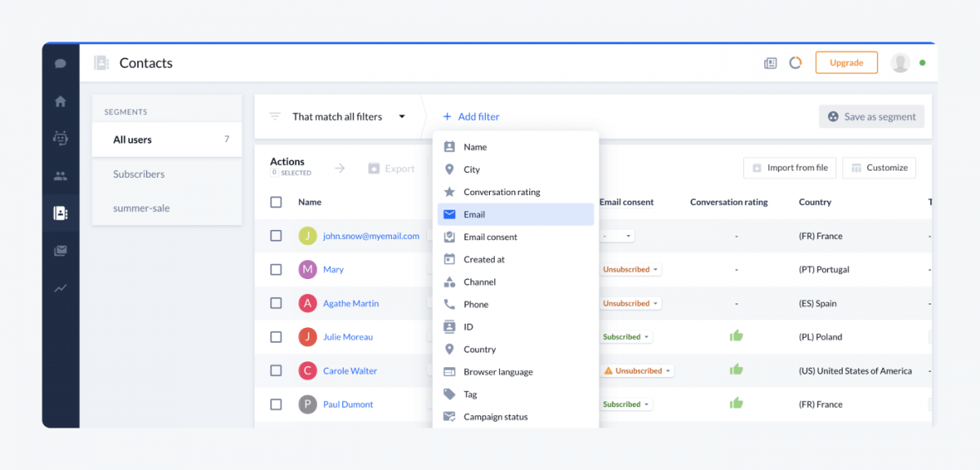This screenshot has width=980, height=470.
Task: Choose the Browser language filter option
Action: click(x=515, y=372)
